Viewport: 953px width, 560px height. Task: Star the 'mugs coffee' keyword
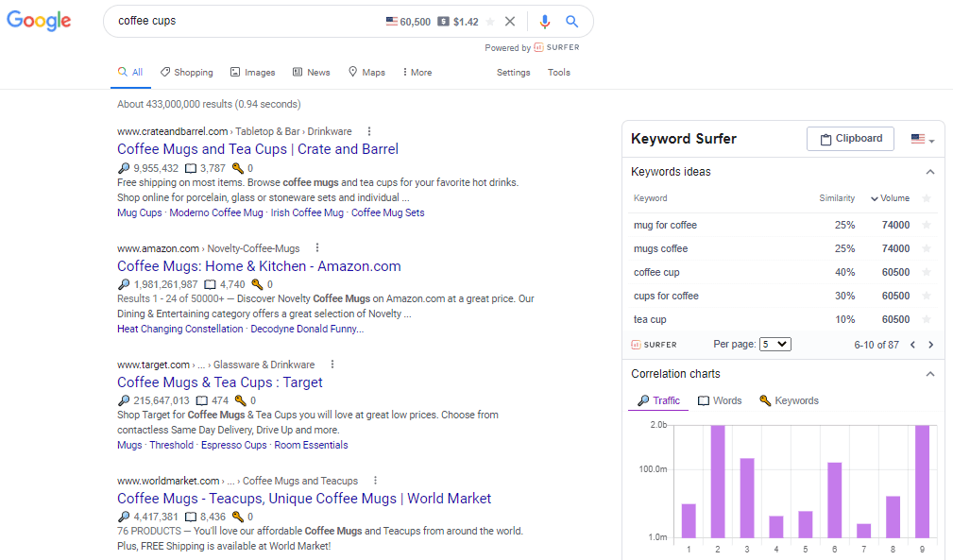pyautogui.click(x=927, y=248)
